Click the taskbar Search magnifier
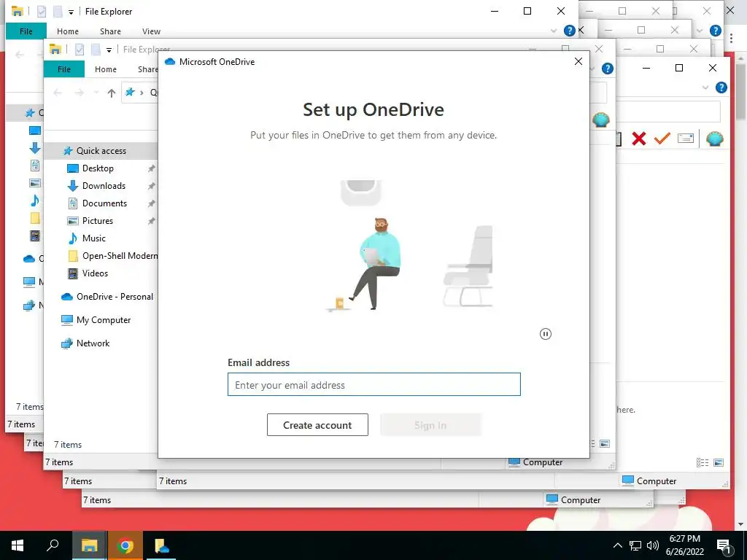This screenshot has width=747, height=560. (53, 545)
